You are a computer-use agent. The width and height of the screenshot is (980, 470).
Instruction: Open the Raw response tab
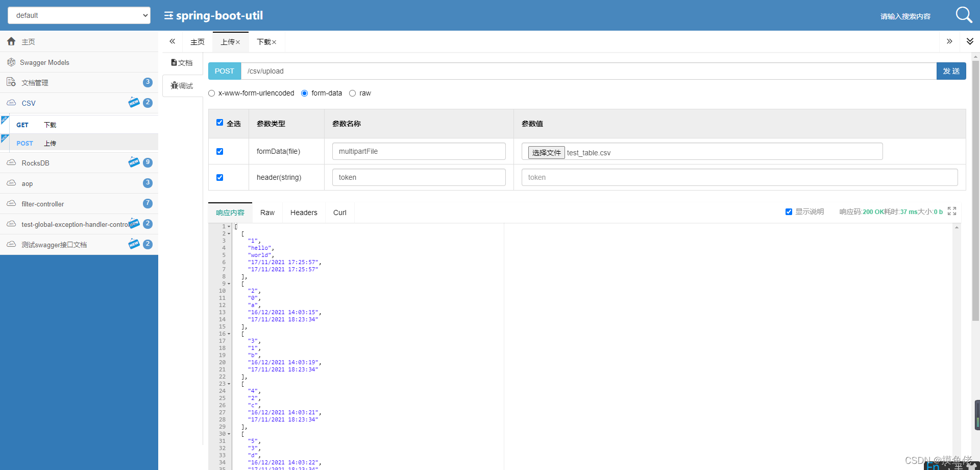tap(267, 213)
